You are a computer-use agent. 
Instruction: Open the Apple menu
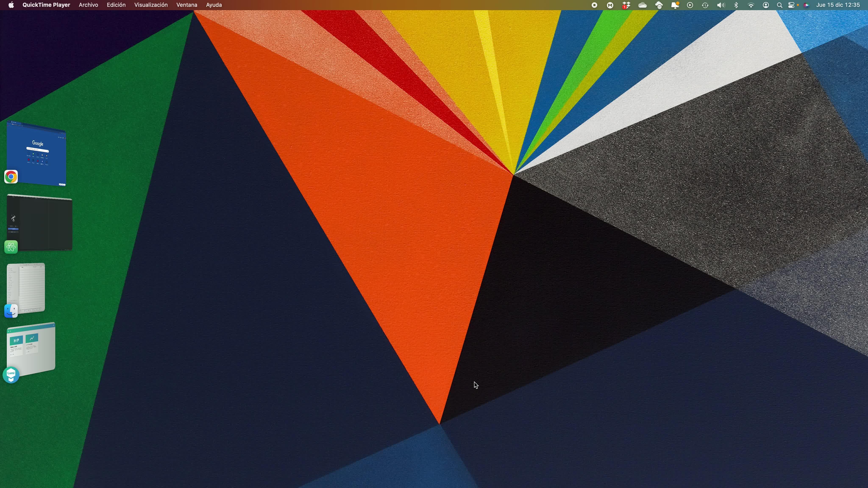click(x=11, y=5)
